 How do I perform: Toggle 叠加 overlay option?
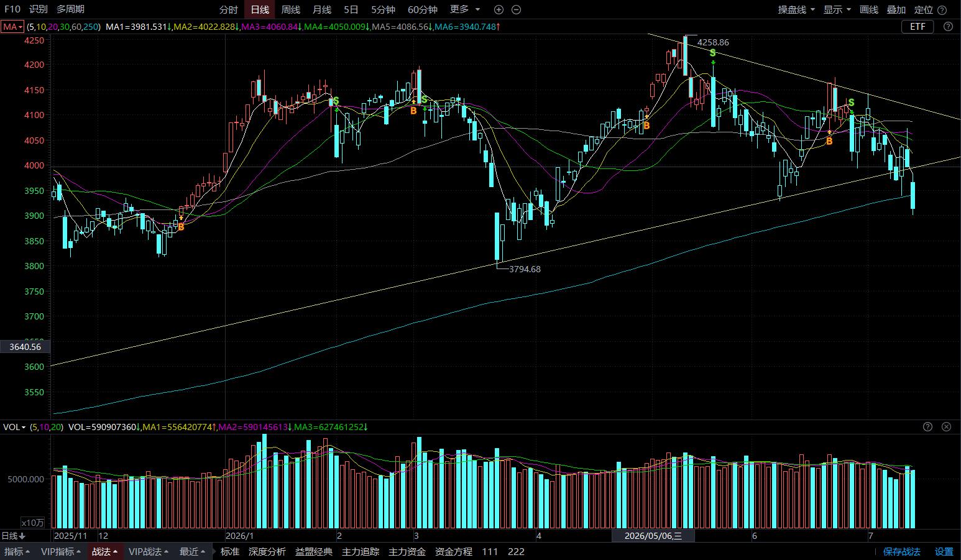point(896,9)
